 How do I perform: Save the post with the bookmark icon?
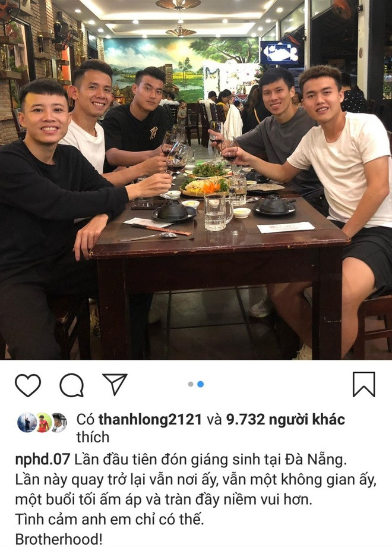tap(363, 385)
